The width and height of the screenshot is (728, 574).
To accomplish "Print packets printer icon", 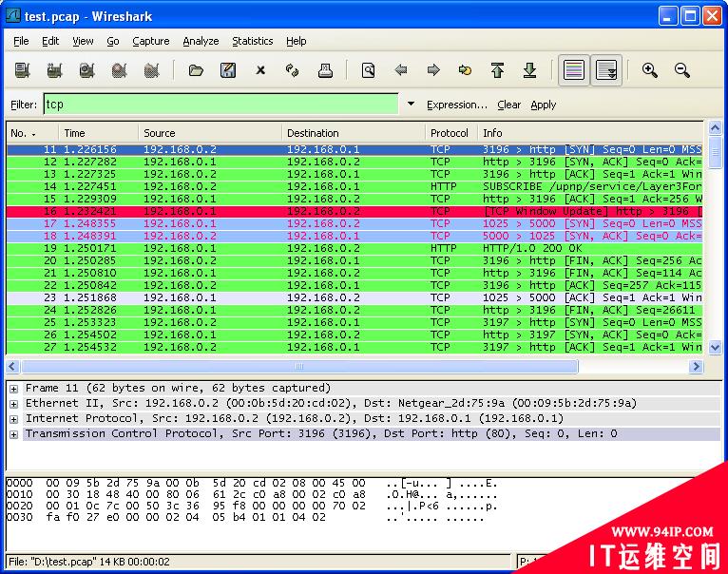I will (x=325, y=70).
